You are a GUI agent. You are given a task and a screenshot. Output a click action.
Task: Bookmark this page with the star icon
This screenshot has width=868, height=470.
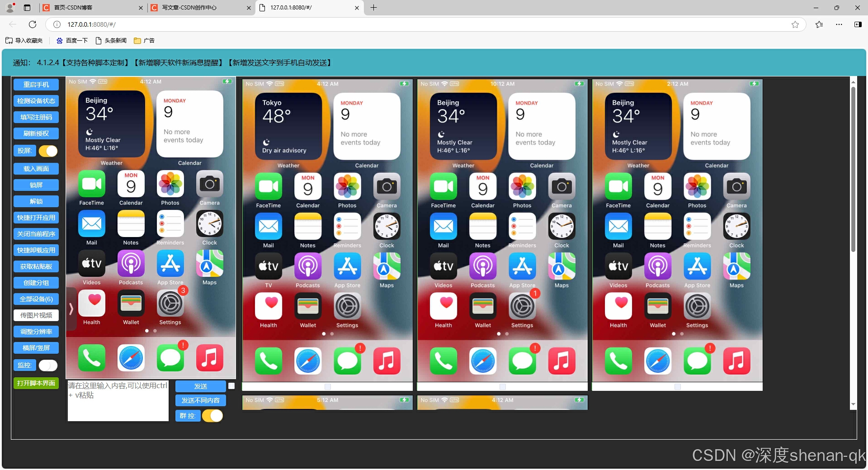point(795,24)
